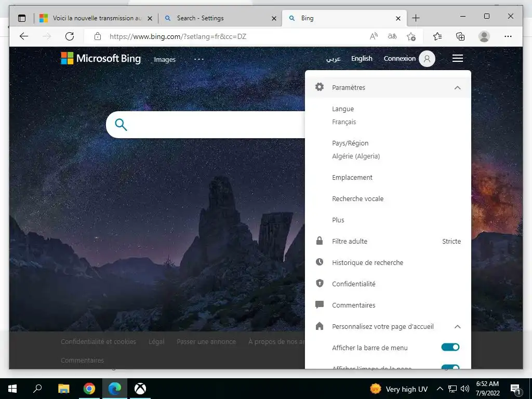Show hidden system tray icons

click(440, 389)
